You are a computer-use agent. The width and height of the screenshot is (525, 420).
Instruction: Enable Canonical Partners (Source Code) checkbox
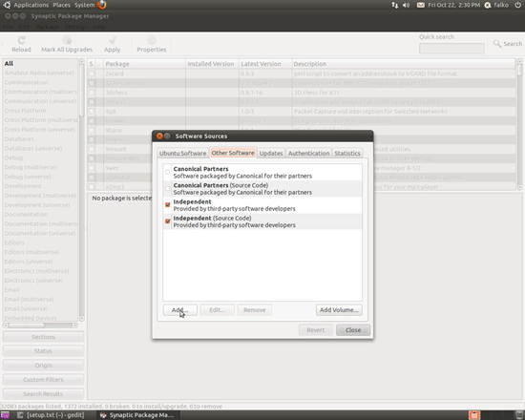pyautogui.click(x=167, y=189)
